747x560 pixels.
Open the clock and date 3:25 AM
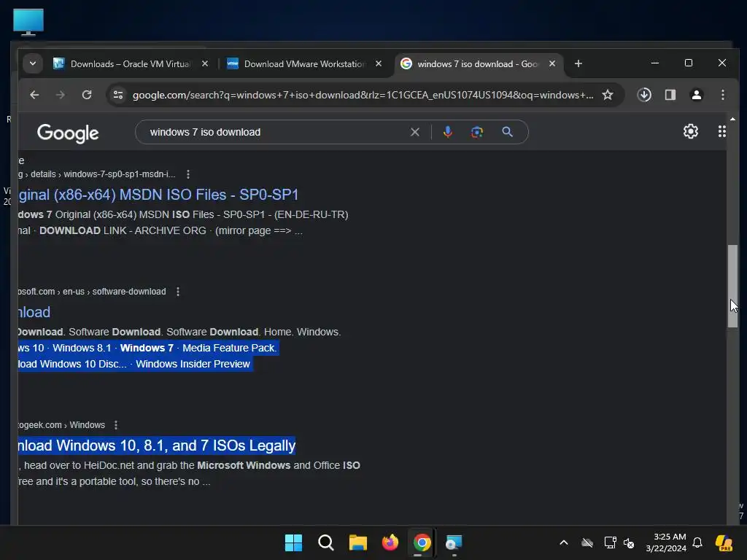[666, 542]
